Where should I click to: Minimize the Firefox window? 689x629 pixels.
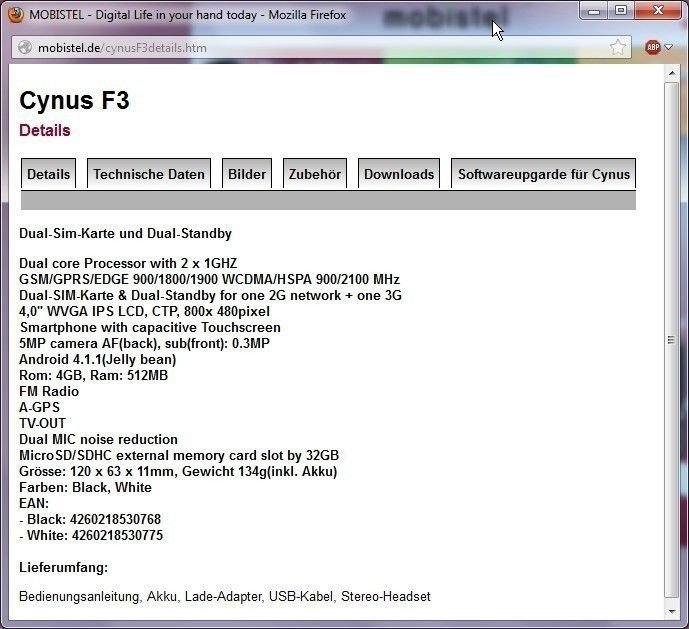[594, 11]
